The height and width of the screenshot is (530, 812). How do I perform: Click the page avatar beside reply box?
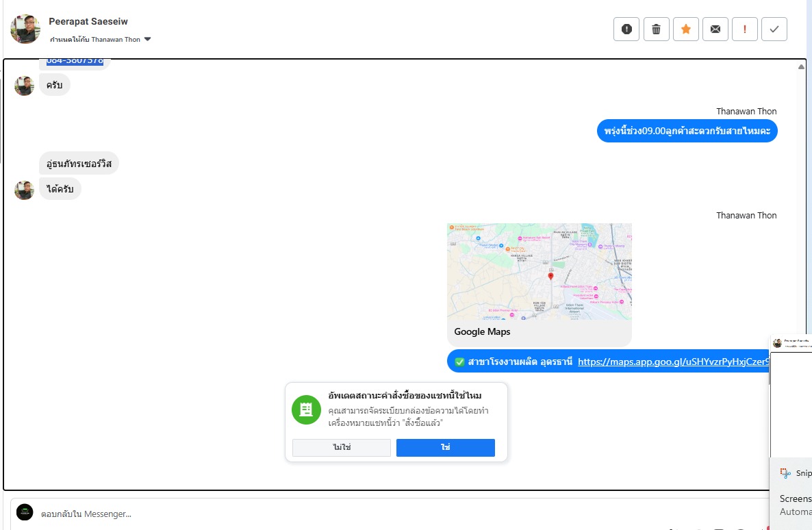[25, 512]
